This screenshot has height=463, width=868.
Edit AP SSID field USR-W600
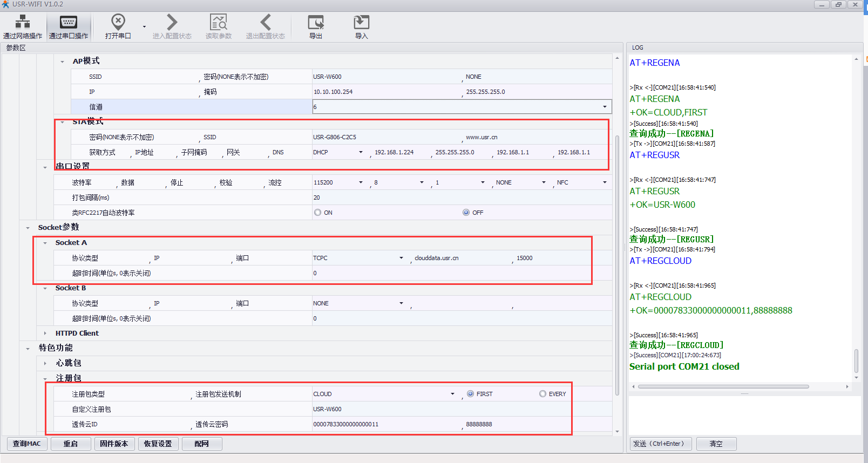tap(386, 77)
